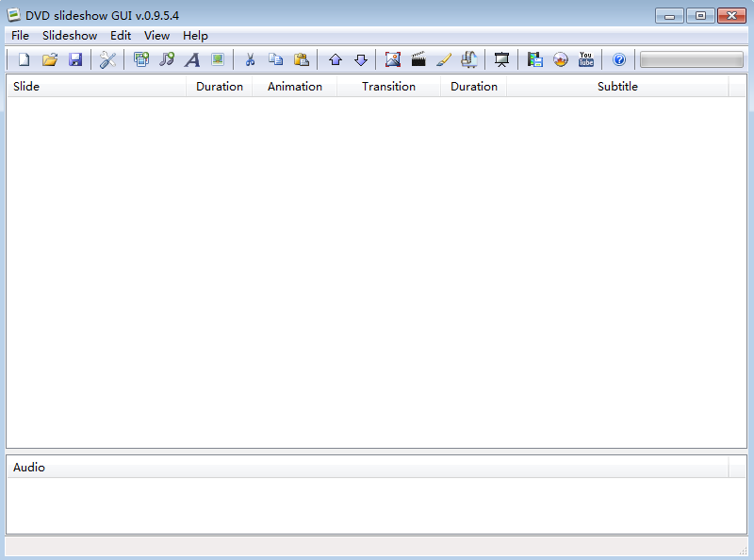Open settings with the wrench and screwdriver icon
Image resolution: width=754 pixels, height=560 pixels.
pos(107,59)
